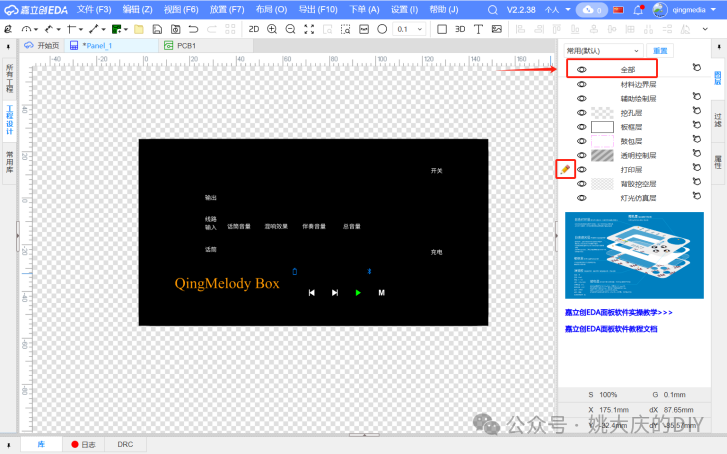Screen dimensions: 727x454
Task: Toggle visibility eye for 透明控制层
Action: [x=581, y=155]
